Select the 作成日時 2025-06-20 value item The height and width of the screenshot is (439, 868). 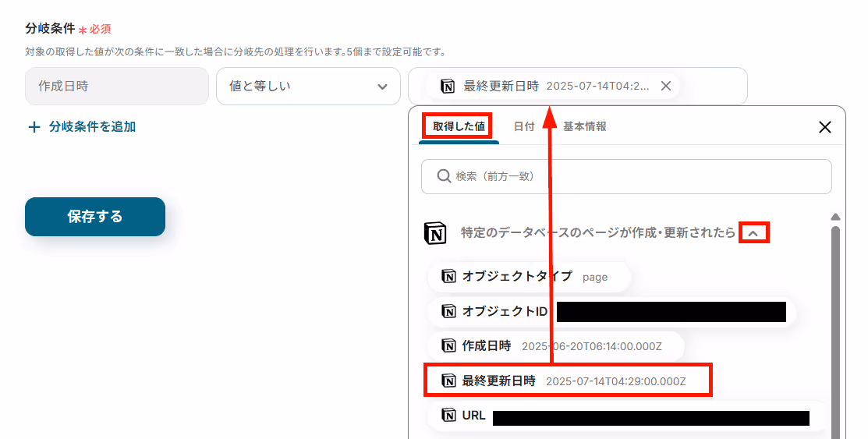tap(556, 346)
